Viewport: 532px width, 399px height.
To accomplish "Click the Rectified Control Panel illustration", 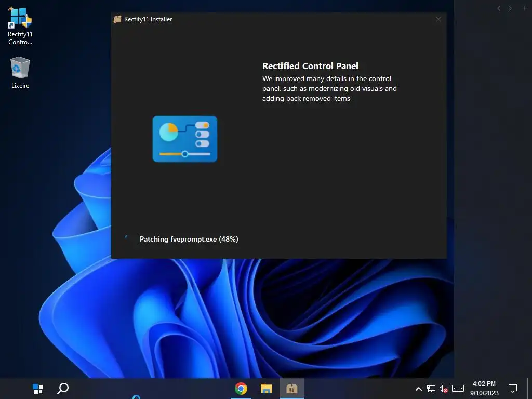I will [184, 139].
